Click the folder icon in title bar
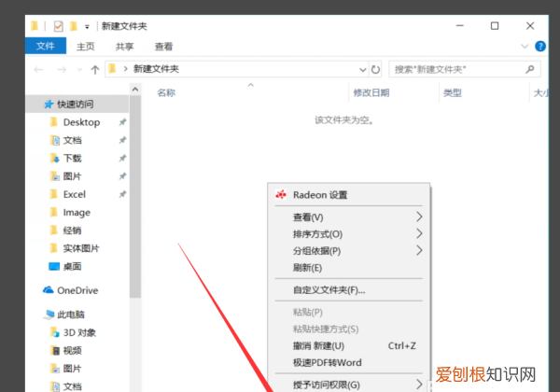The image size is (560, 392). 35,26
